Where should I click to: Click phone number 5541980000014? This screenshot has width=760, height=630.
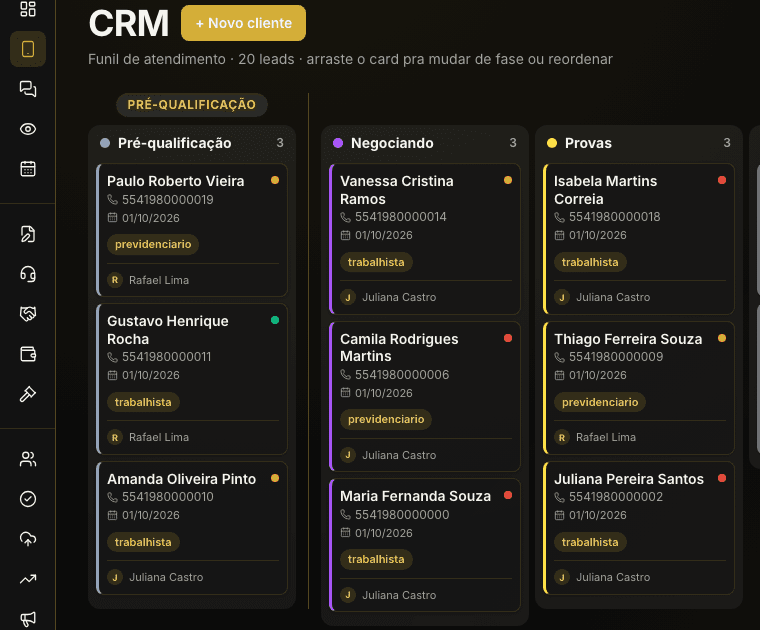pyautogui.click(x=401, y=217)
